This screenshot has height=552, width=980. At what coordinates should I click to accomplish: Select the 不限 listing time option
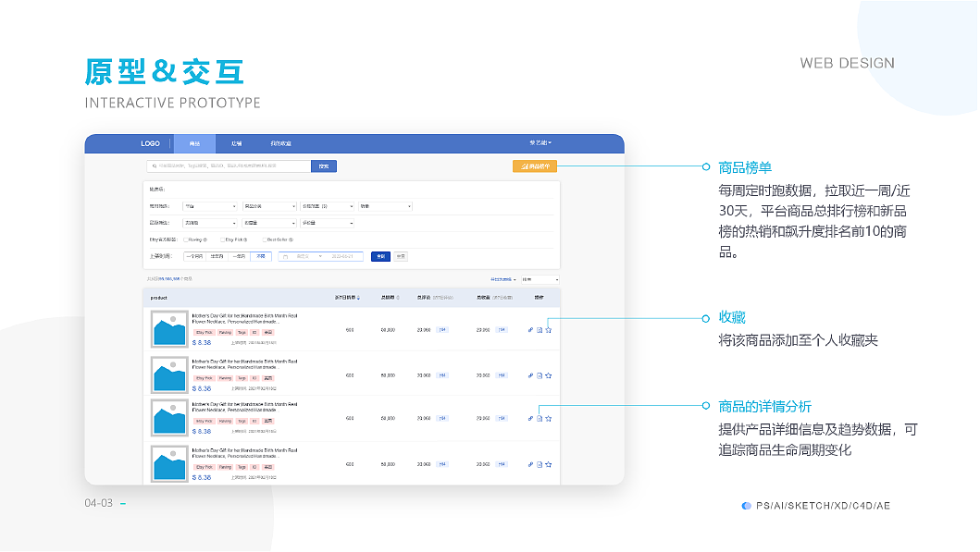point(261,257)
